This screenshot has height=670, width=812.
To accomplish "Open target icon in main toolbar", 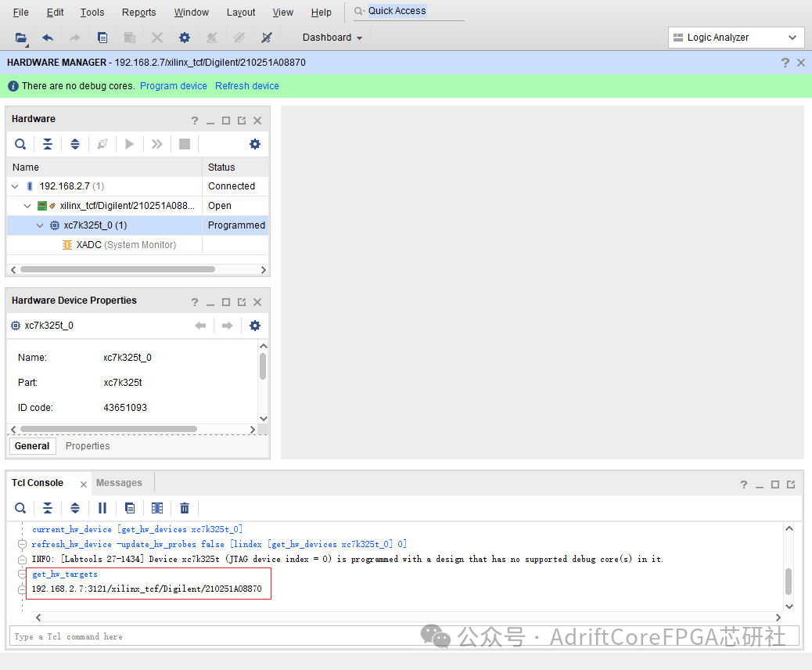I will pyautogui.click(x=20, y=38).
